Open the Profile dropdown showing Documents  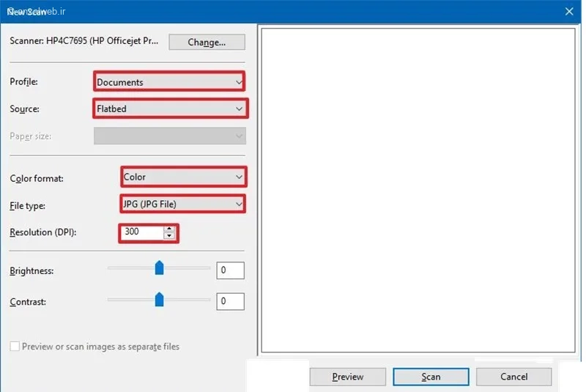click(168, 82)
